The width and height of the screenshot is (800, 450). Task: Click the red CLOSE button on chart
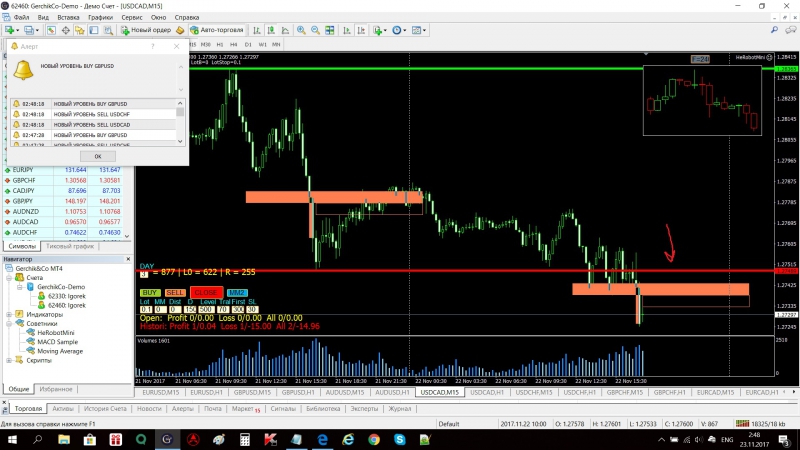(x=206, y=293)
